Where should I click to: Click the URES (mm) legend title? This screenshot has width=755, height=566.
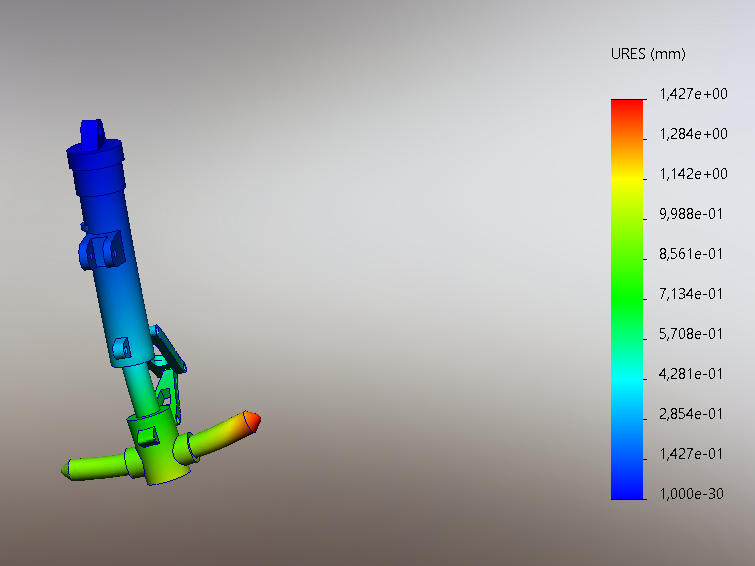pos(648,54)
